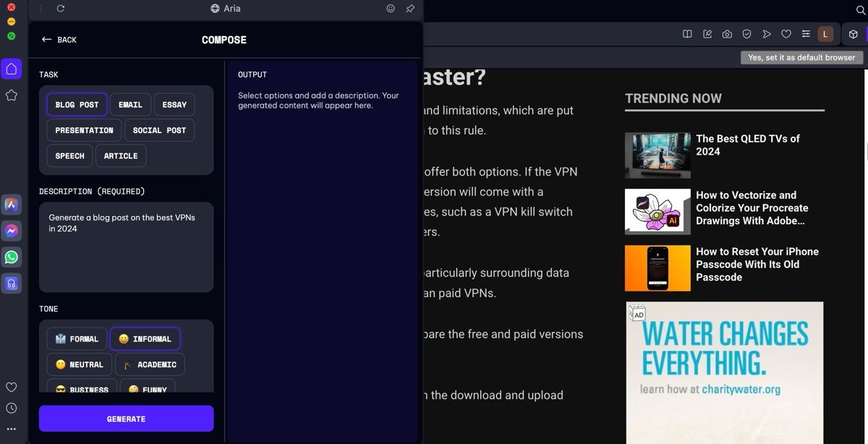Click inside the description text field
The height and width of the screenshot is (444, 868).
[126, 246]
